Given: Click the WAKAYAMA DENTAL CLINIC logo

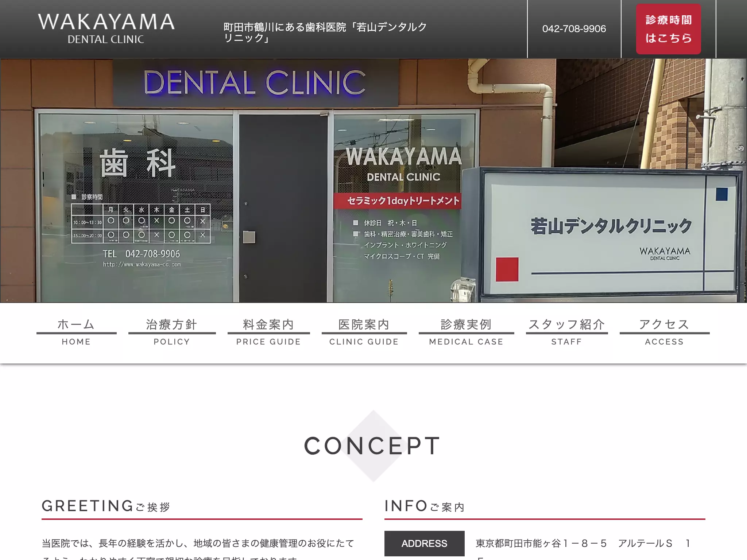Looking at the screenshot, I should [106, 29].
